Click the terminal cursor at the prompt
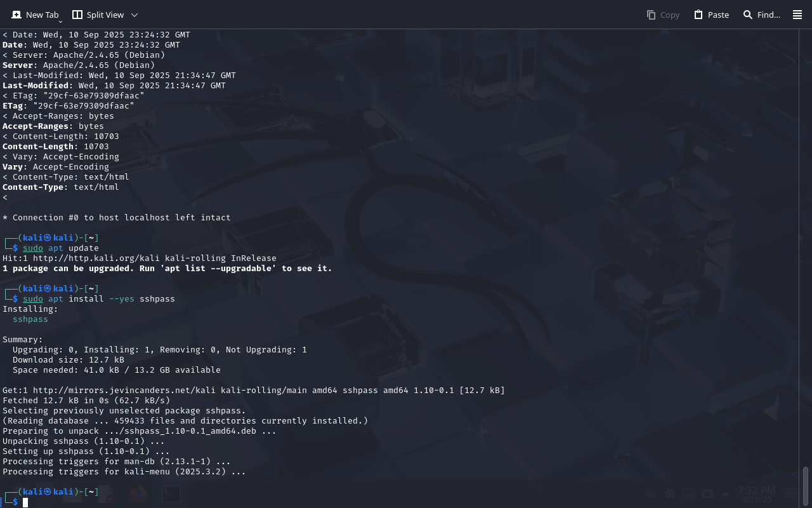This screenshot has height=508, width=812. (25, 502)
